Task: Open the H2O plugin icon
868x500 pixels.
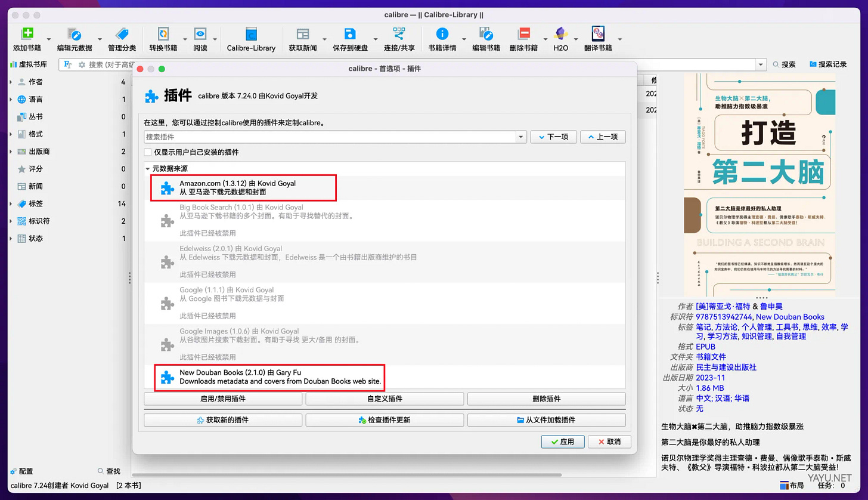Action: coord(560,34)
